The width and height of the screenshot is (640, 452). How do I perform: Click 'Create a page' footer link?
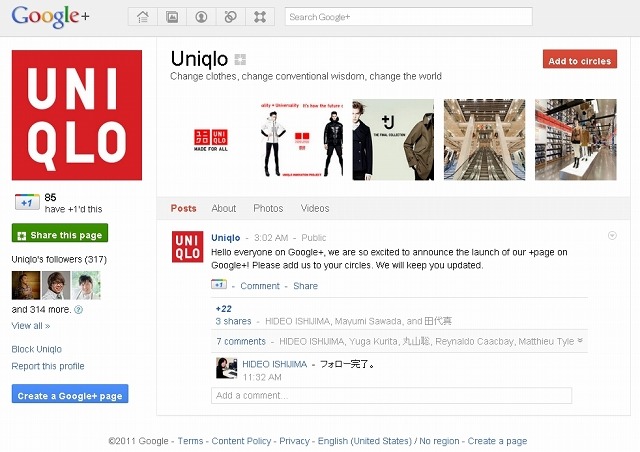coord(497,441)
